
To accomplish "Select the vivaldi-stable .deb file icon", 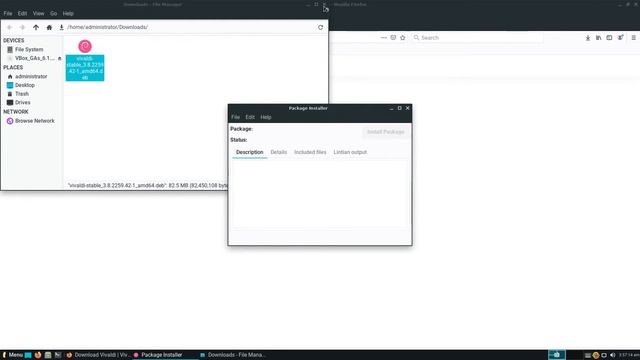I will pos(85,46).
